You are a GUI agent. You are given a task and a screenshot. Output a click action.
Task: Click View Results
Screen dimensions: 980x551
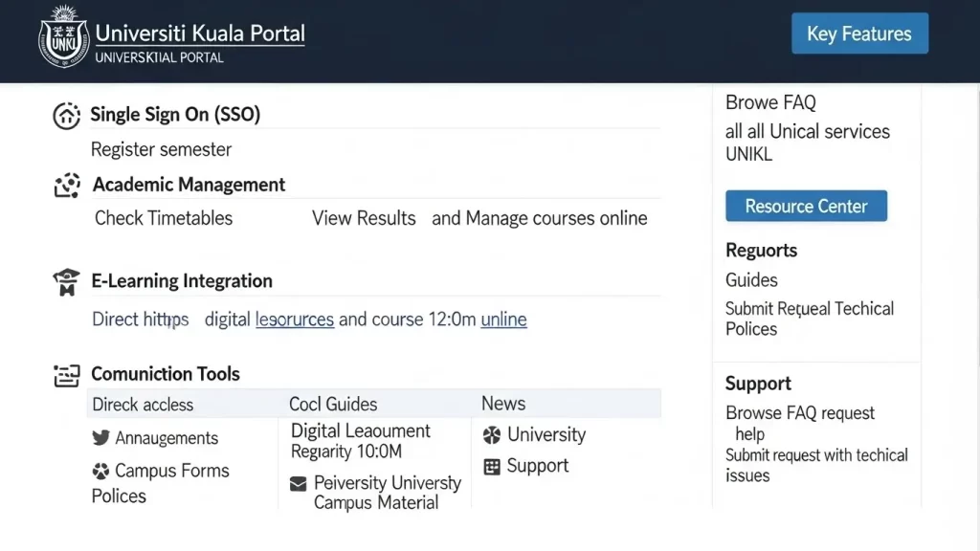pyautogui.click(x=364, y=218)
